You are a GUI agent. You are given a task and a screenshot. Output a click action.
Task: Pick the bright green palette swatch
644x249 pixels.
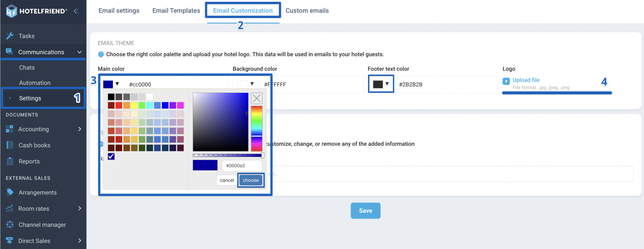coord(142,105)
